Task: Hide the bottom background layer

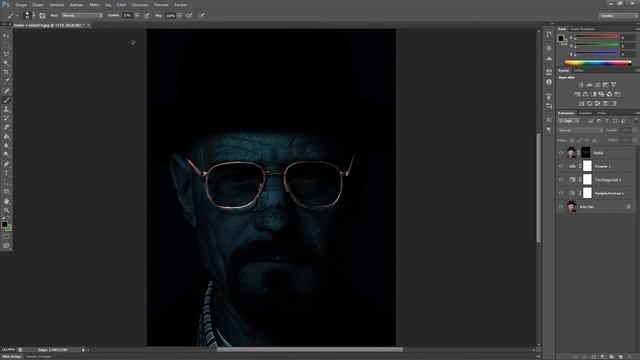Action: pyautogui.click(x=561, y=207)
